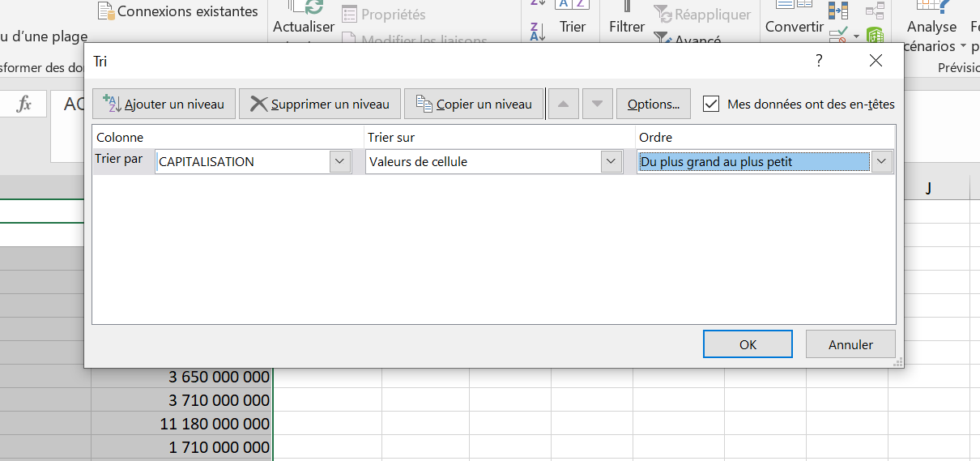Screen dimensions: 980x461
Task: Move sort level up with arrow
Action: pyautogui.click(x=564, y=105)
